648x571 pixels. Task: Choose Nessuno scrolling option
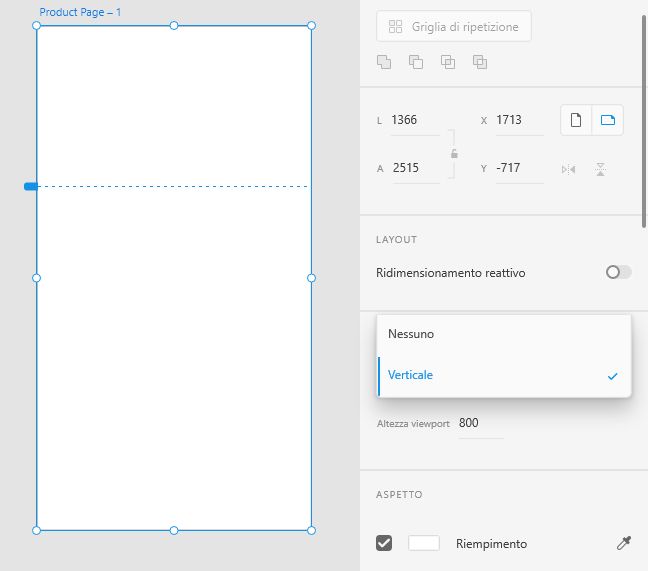504,334
